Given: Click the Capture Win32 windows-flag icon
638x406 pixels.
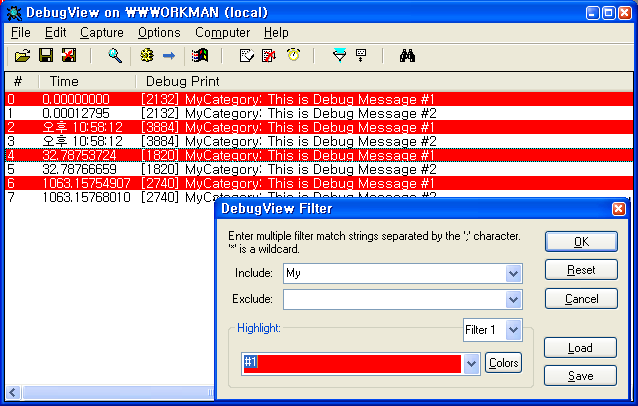Looking at the screenshot, I should 200,55.
